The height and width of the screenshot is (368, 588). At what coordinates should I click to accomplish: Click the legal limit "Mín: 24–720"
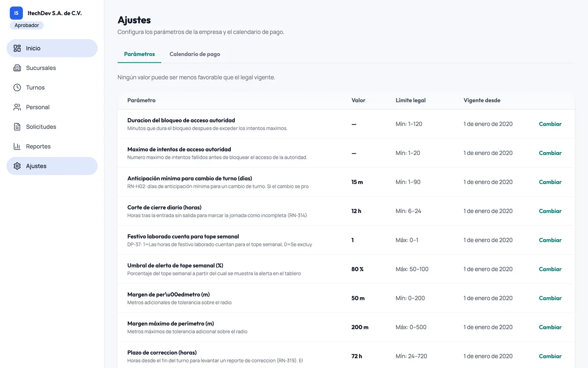pyautogui.click(x=412, y=356)
